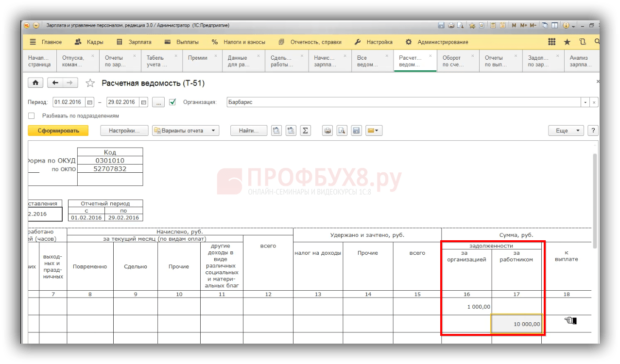Image resolution: width=620 pixels, height=364 pixels.
Task: Click the collapse all groups icon
Action: pyautogui.click(x=291, y=131)
